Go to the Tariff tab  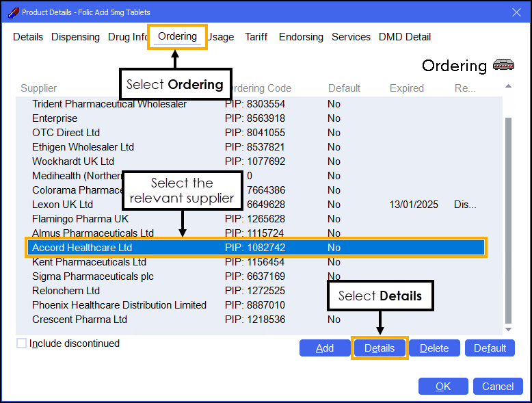(256, 37)
